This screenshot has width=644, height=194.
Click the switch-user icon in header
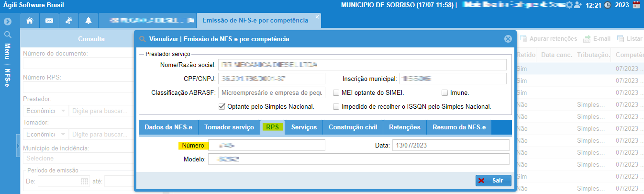pos(577,5)
